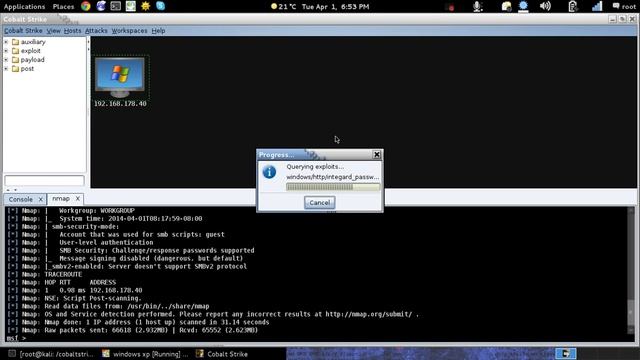Image resolution: width=640 pixels, height=360 pixels.
Task: Open the Workspaces menu
Action: click(x=129, y=31)
